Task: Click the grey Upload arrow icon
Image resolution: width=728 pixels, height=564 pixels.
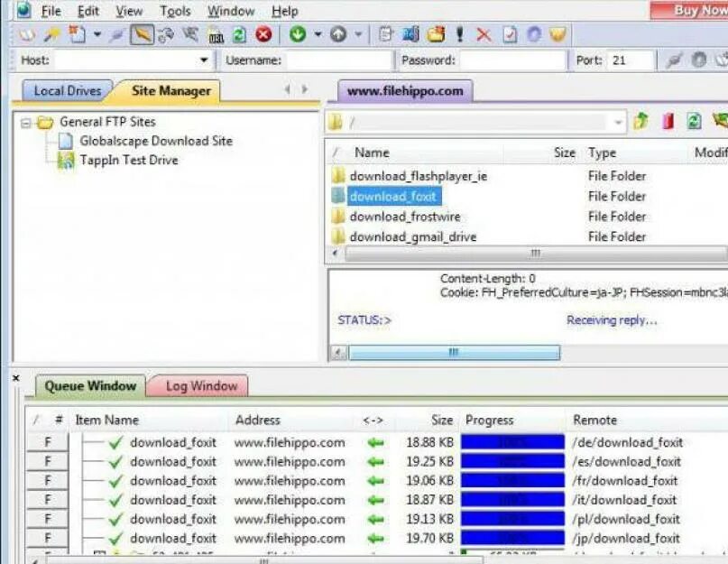Action: pyautogui.click(x=338, y=34)
